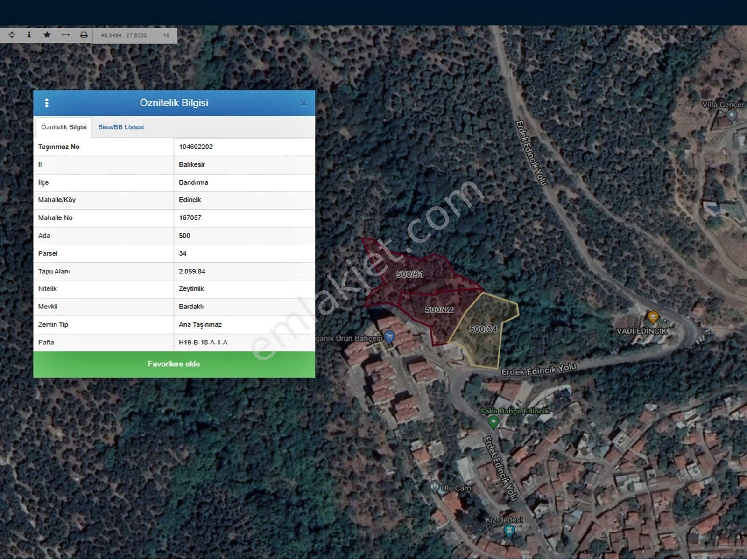This screenshot has height=560, width=747.
Task: Click the print icon in toolbar
Action: 84,35
